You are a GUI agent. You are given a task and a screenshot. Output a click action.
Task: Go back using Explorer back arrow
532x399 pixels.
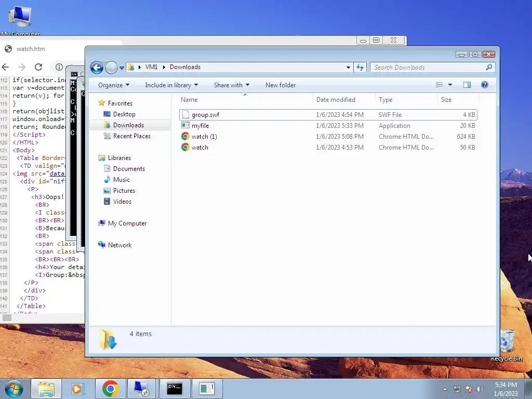click(97, 68)
